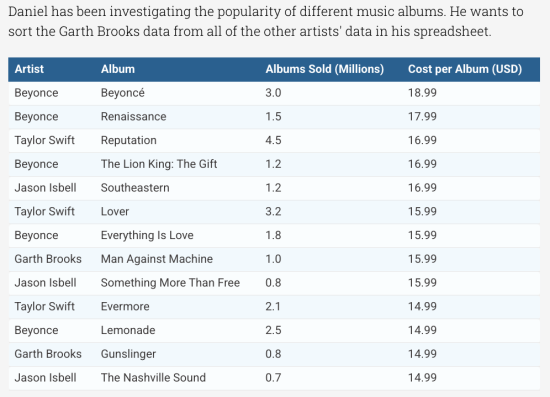
Task: Click The Nashville Sound album cell
Action: pyautogui.click(x=153, y=378)
